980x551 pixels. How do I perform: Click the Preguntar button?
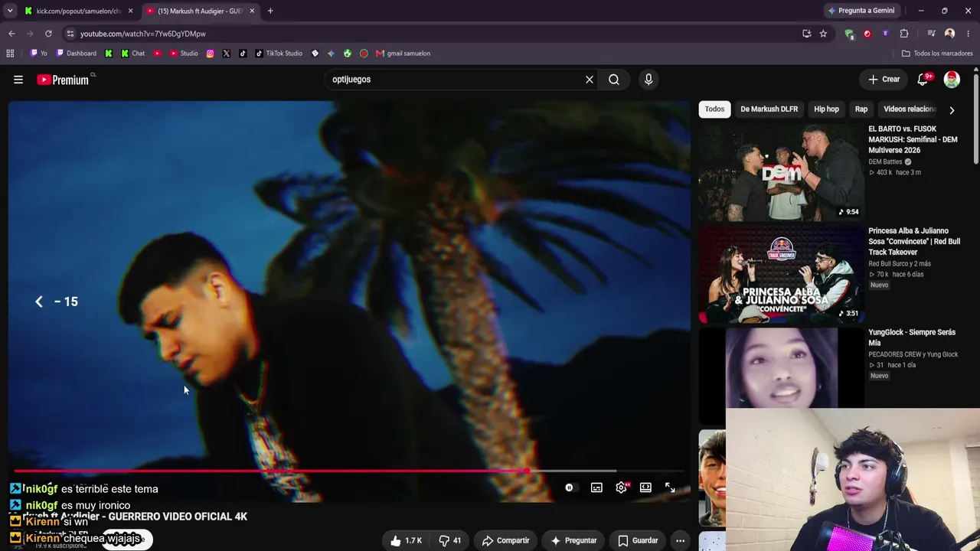pyautogui.click(x=573, y=540)
